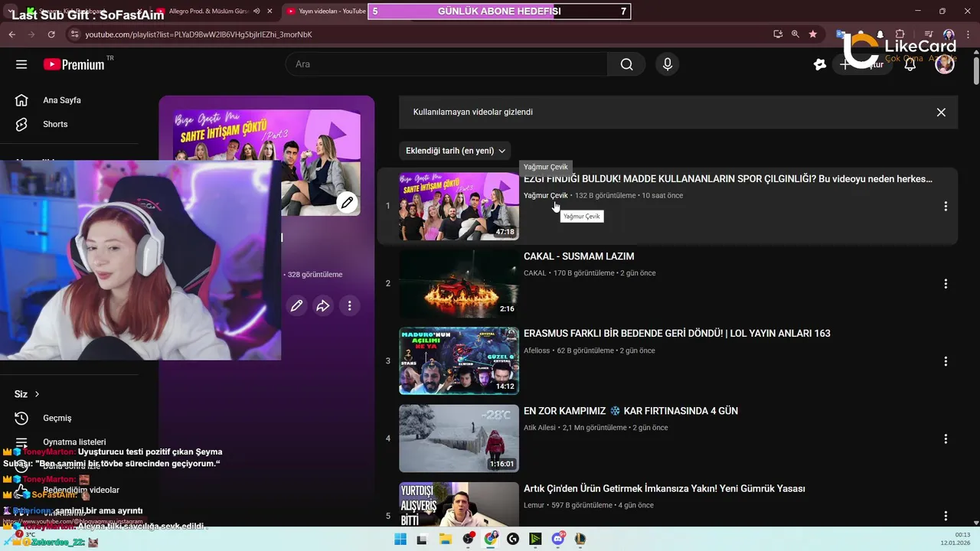Open more options for CAKAL - SUSMAM LAZIM
This screenshot has height=551, width=980.
pyautogui.click(x=946, y=283)
